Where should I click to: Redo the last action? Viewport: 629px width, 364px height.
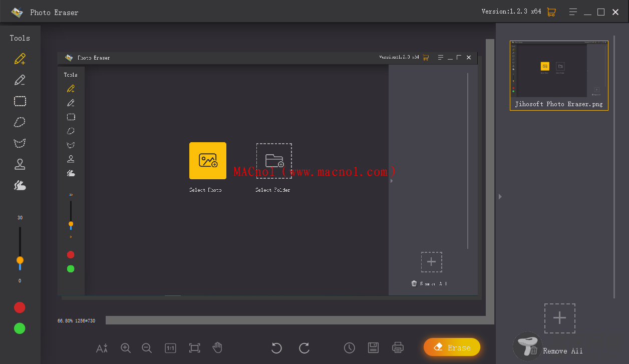304,348
